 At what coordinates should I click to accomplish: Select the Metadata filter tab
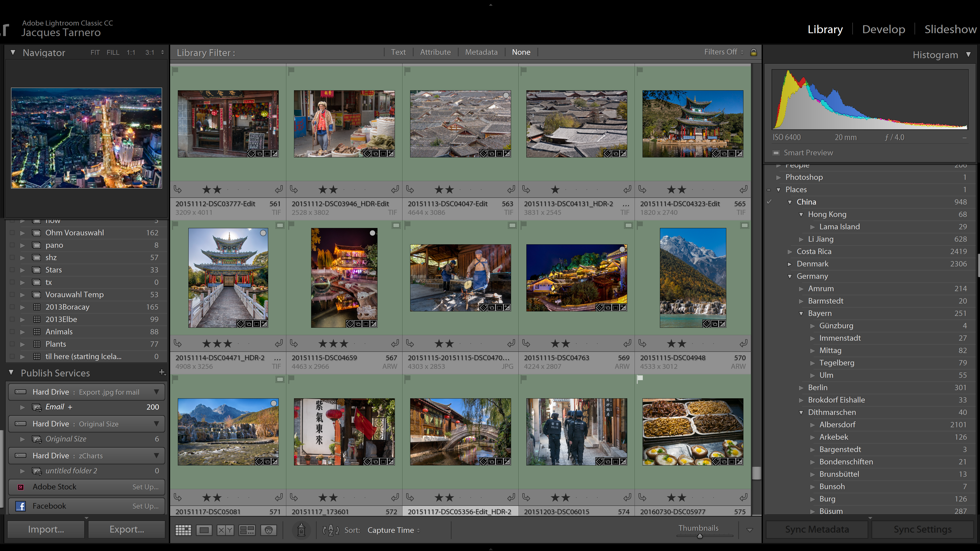[481, 52]
